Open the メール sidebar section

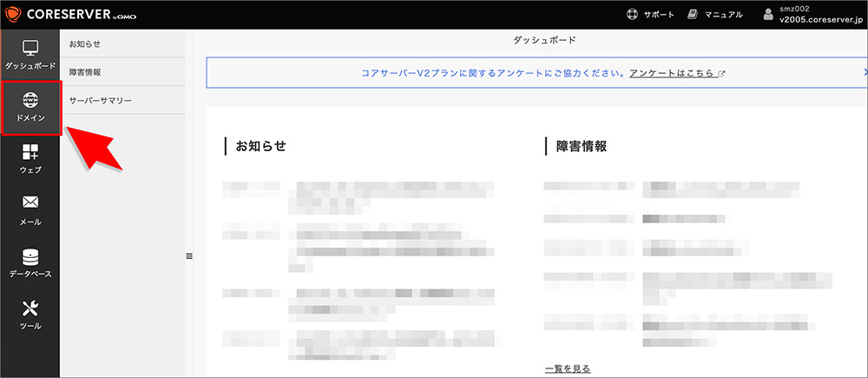[30, 211]
